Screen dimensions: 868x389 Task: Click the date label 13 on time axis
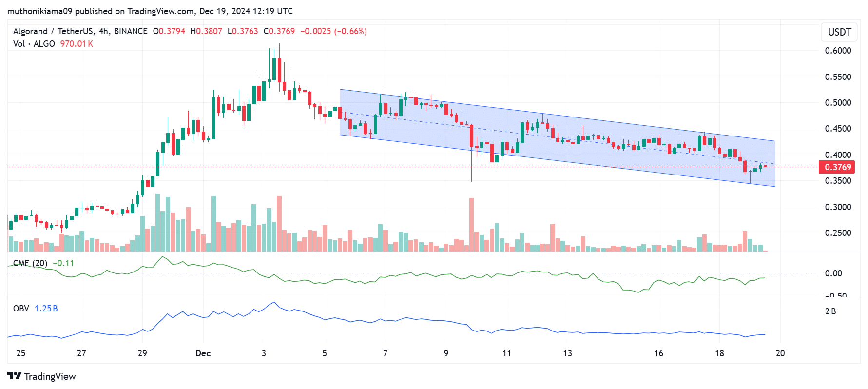[568, 353]
